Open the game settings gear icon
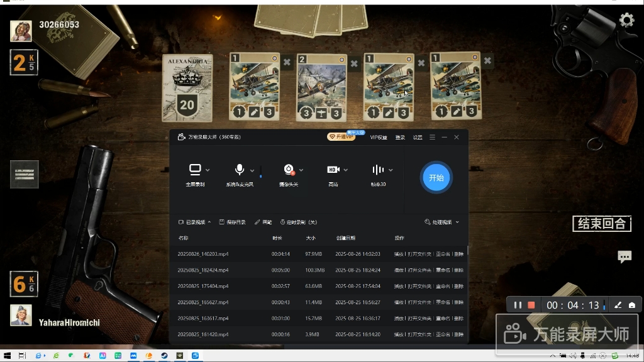Viewport: 644px width, 362px height. coord(627,19)
